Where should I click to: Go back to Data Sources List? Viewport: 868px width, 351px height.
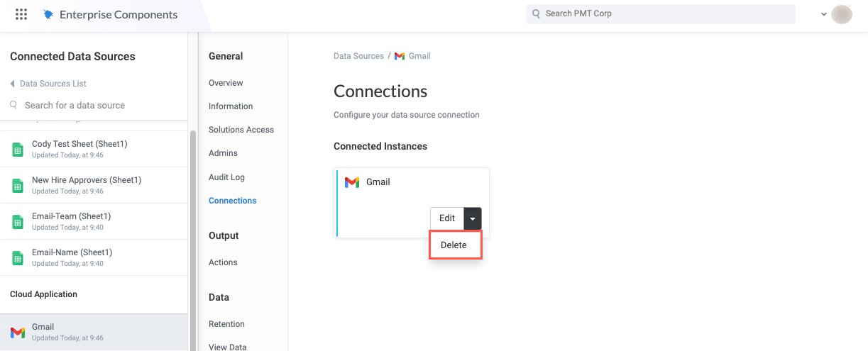pyautogui.click(x=48, y=84)
